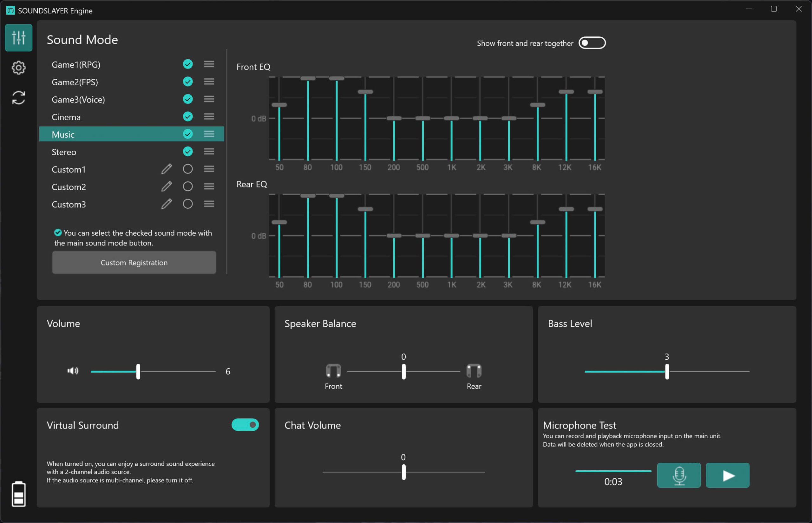Click the reorder handle for Cinema mode
The image size is (812, 523).
coord(209,116)
